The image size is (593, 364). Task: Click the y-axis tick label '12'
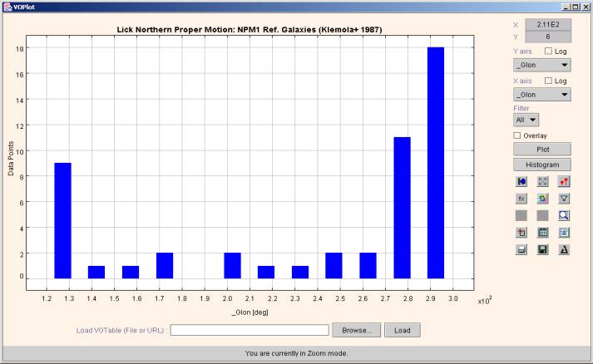coord(20,125)
